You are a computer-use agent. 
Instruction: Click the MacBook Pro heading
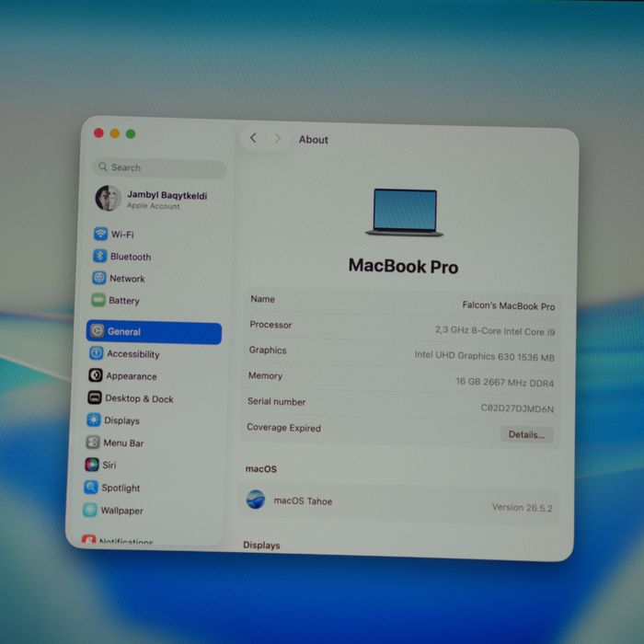[403, 266]
